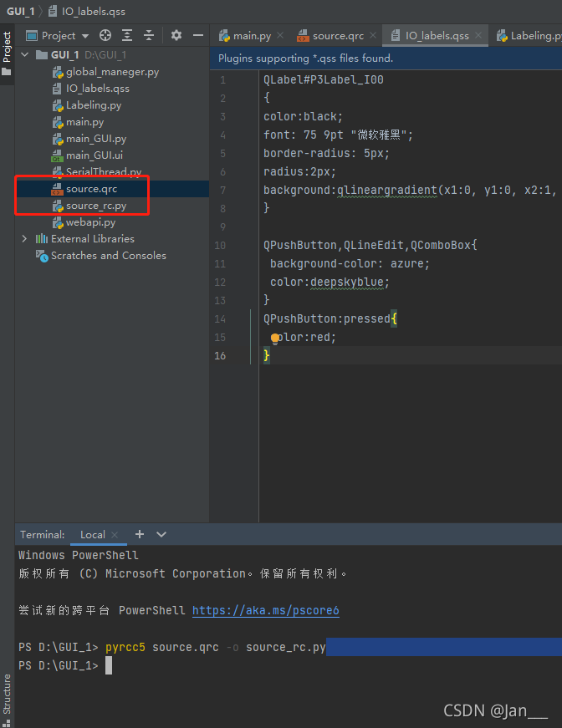This screenshot has width=562, height=728.
Task: Open the Project view dropdown
Action: [58, 36]
